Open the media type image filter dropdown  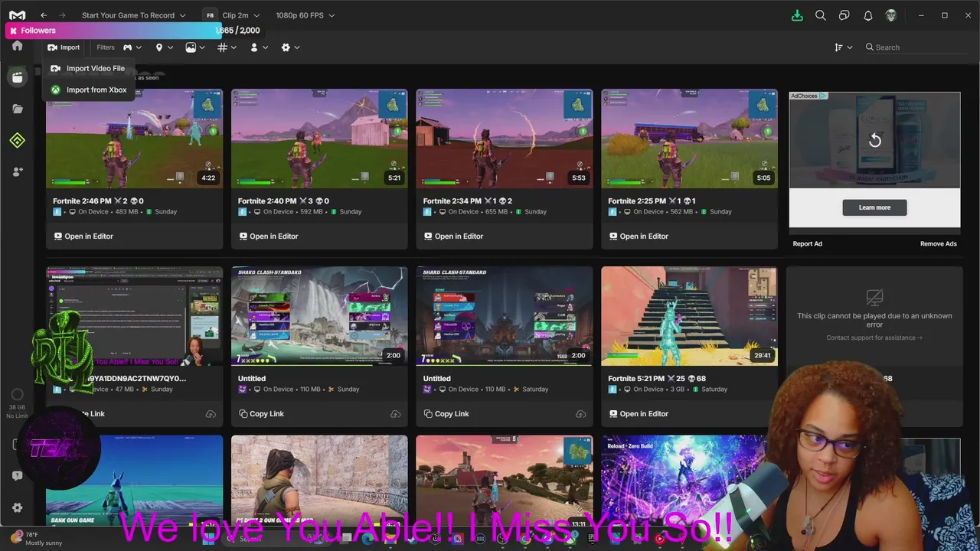(195, 47)
